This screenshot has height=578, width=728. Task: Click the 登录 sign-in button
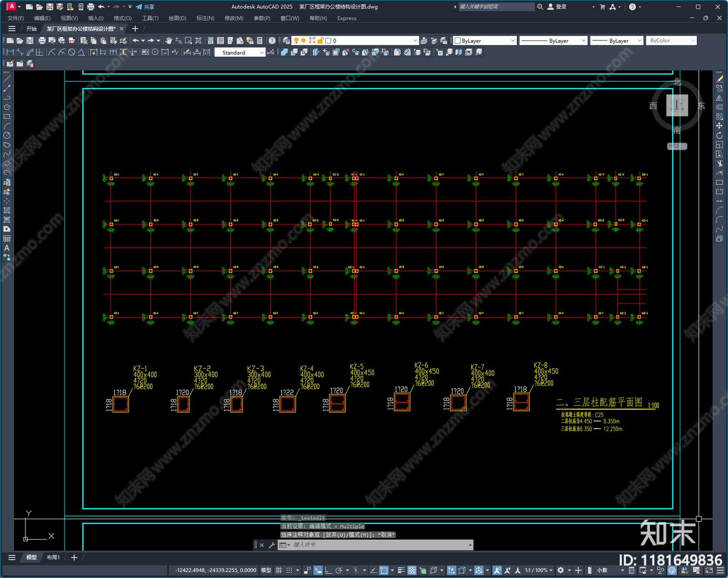click(557, 7)
